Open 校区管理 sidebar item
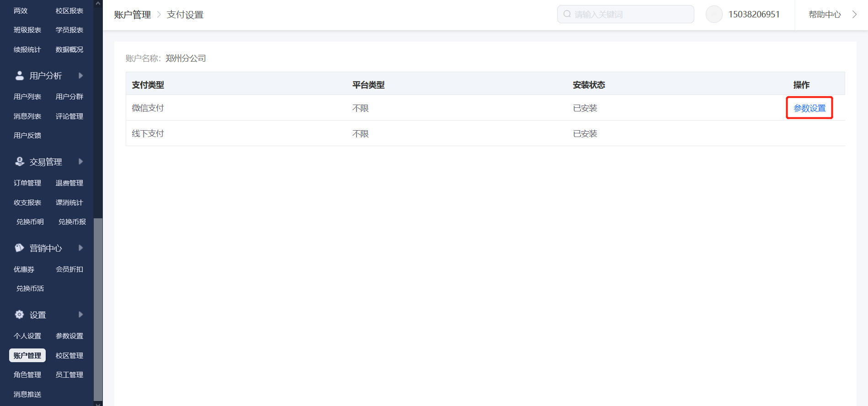 point(69,356)
